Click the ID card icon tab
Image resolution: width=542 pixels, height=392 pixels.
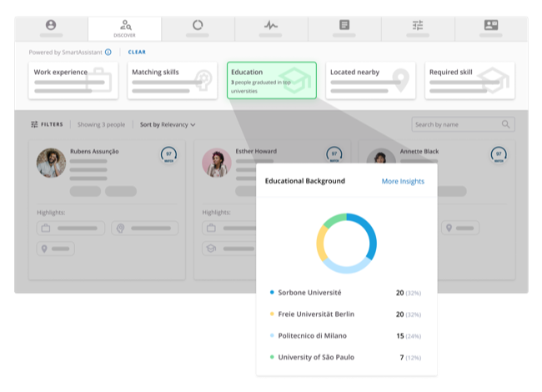[x=491, y=28]
